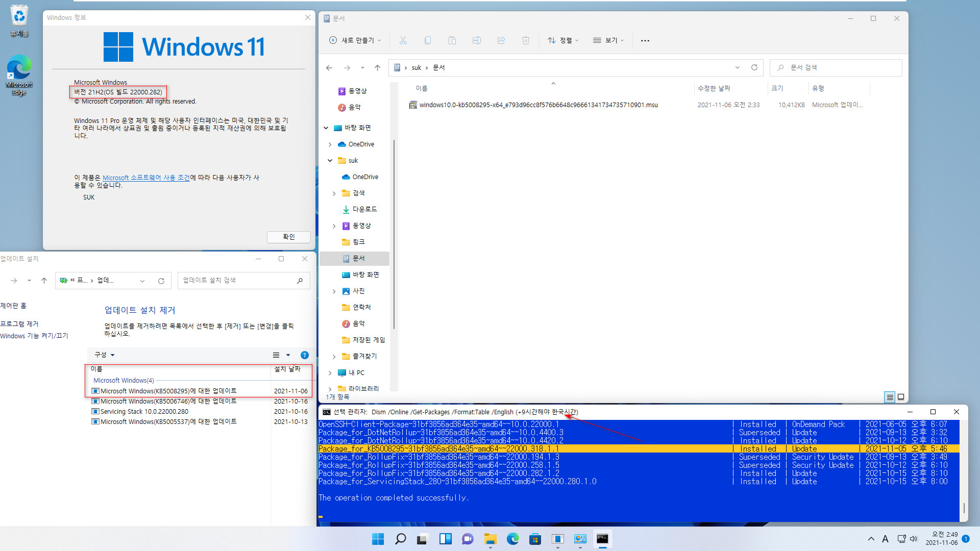This screenshot has width=980, height=551.
Task: Open Microsoft Edge desktop shortcut
Action: (x=19, y=75)
